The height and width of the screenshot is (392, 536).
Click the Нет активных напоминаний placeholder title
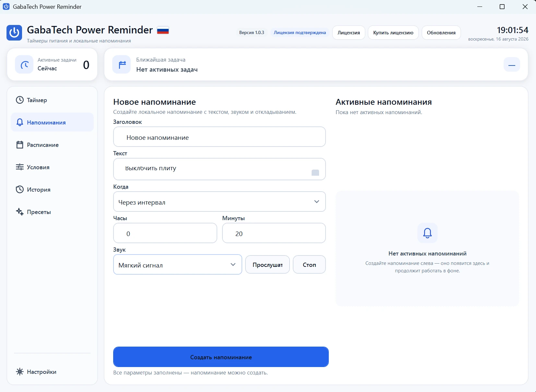(427, 254)
